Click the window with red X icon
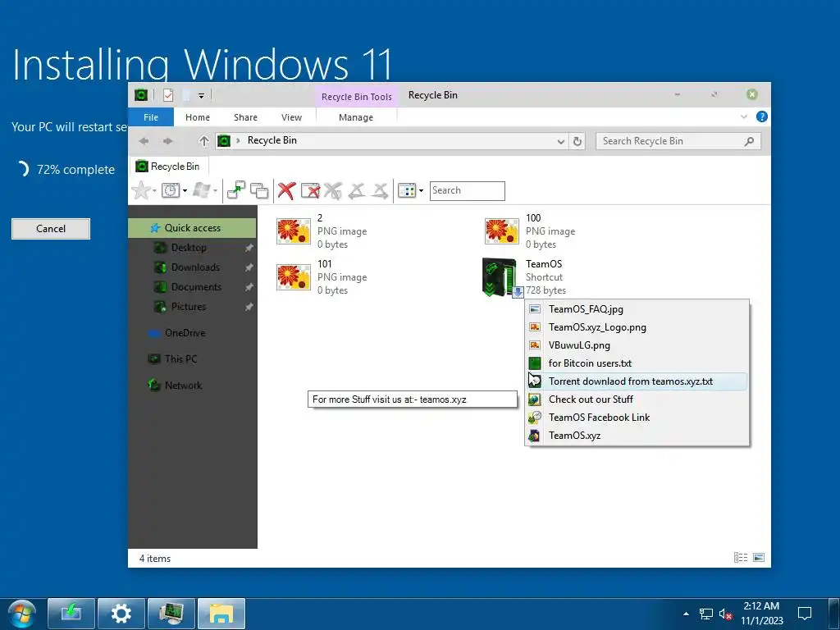Image resolution: width=840 pixels, height=630 pixels. (310, 190)
